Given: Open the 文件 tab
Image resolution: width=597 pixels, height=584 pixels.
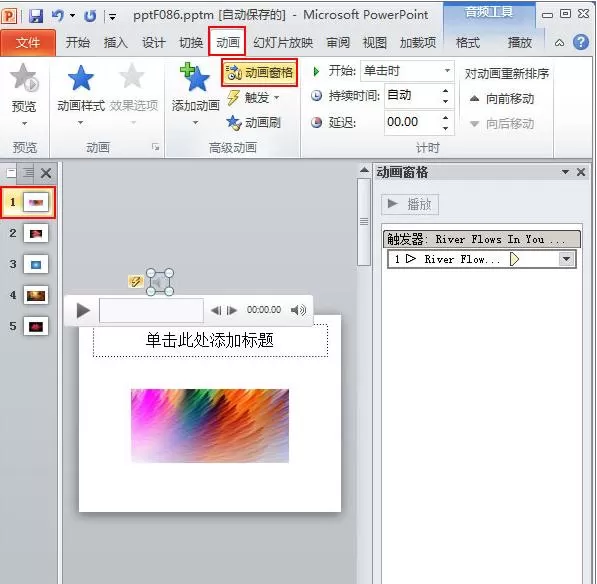Looking at the screenshot, I should pyautogui.click(x=28, y=43).
